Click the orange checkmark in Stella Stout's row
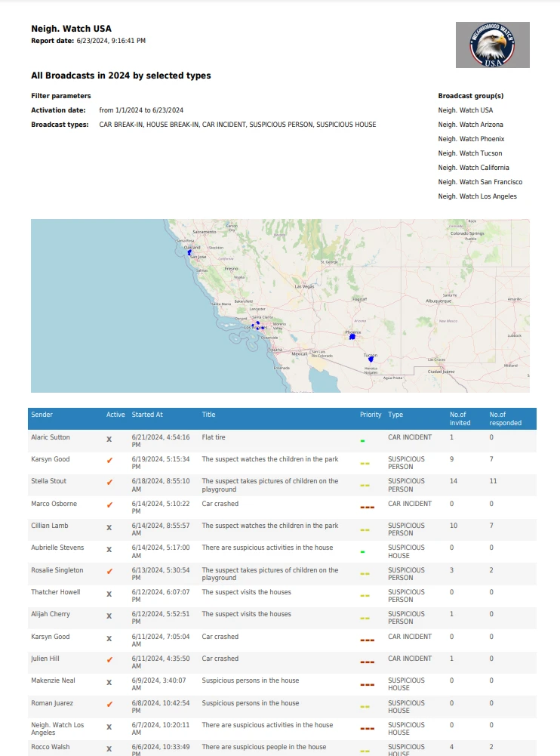 pos(109,482)
